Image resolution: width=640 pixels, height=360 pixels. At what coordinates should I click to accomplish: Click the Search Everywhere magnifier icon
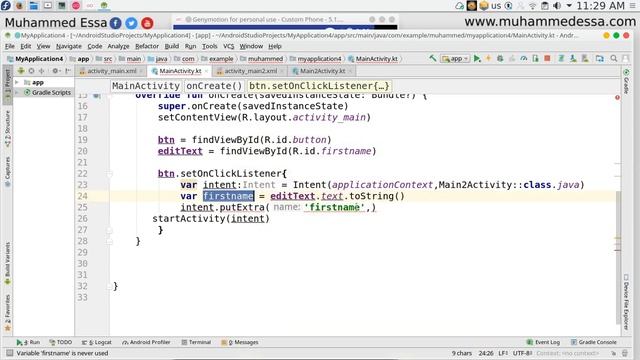pos(613,59)
